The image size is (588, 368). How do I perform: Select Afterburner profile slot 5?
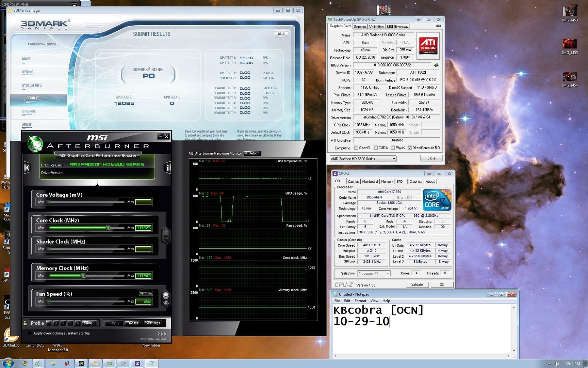point(77,323)
